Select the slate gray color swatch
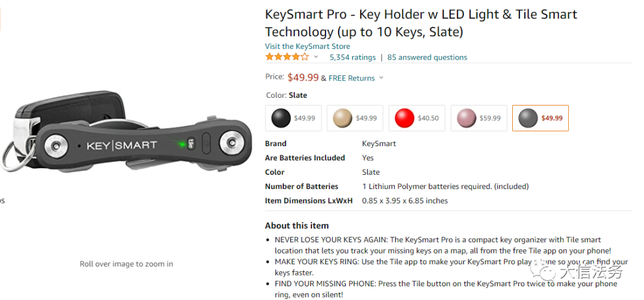Screen dimensions: 644x300 540,118
